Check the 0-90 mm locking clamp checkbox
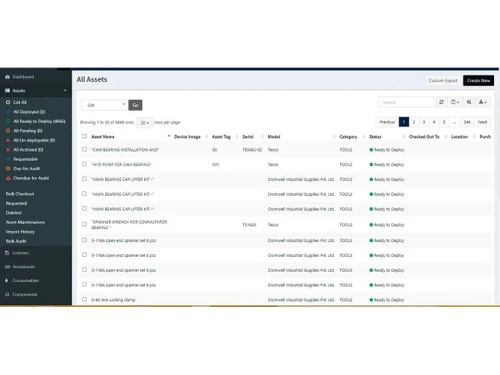 click(x=84, y=299)
